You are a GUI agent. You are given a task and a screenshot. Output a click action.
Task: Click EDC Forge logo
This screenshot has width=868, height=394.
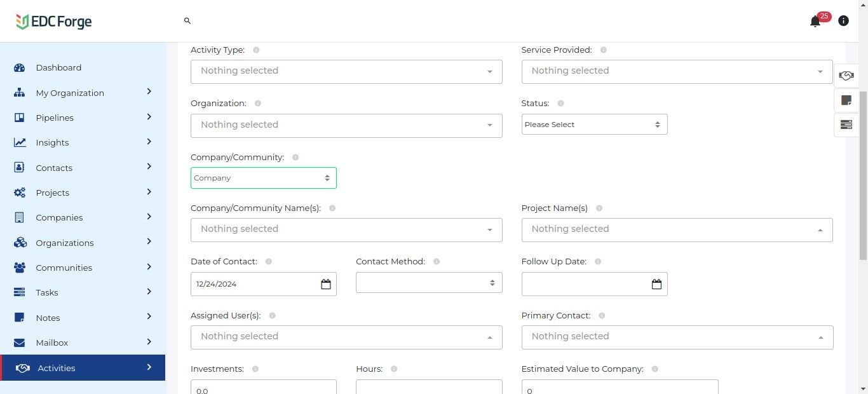pyautogui.click(x=54, y=22)
